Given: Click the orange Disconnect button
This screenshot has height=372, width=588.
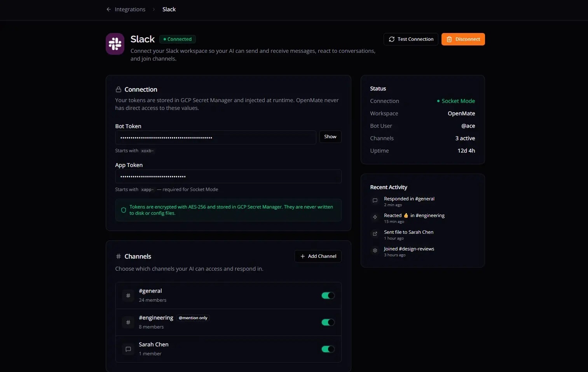Looking at the screenshot, I should [x=463, y=39].
